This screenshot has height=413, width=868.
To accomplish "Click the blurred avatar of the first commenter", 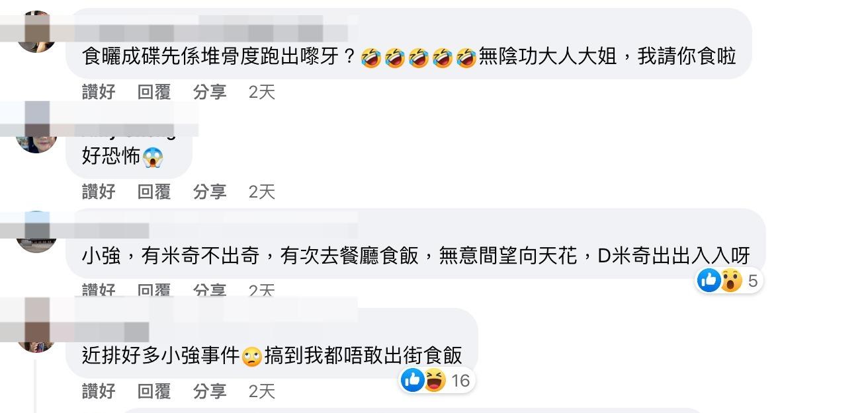I will (x=36, y=32).
